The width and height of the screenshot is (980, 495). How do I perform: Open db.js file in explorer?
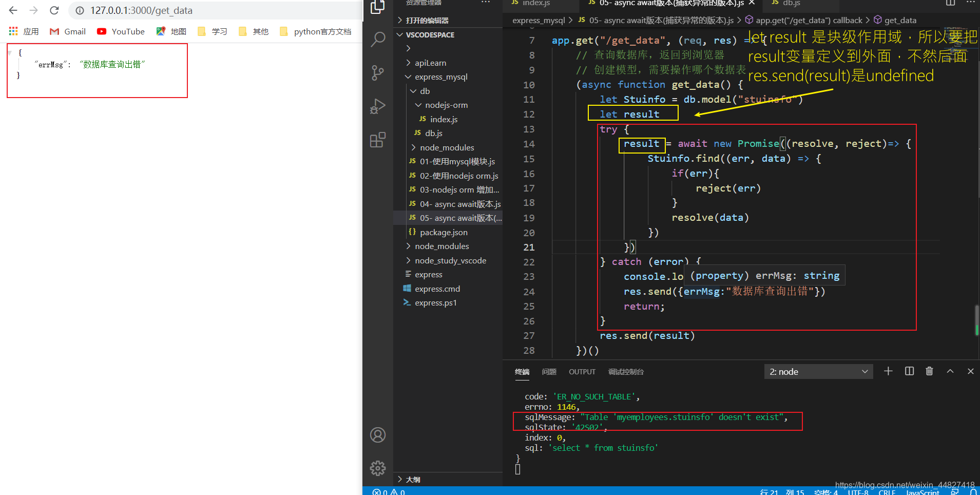(x=448, y=133)
